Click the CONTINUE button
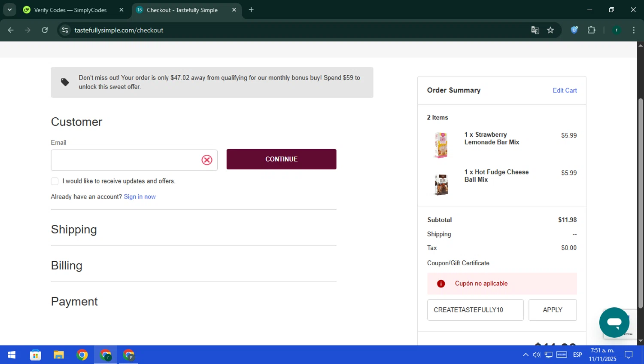The height and width of the screenshot is (364, 644). (281, 159)
